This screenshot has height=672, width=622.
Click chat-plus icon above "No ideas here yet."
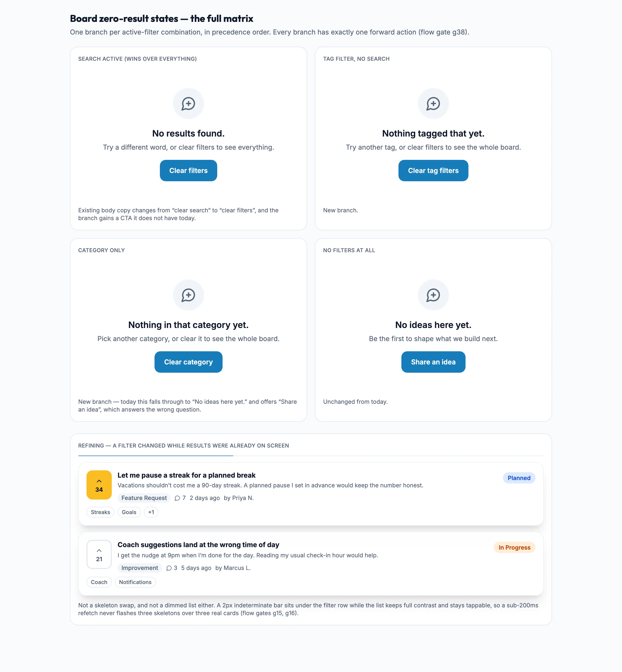pos(433,295)
